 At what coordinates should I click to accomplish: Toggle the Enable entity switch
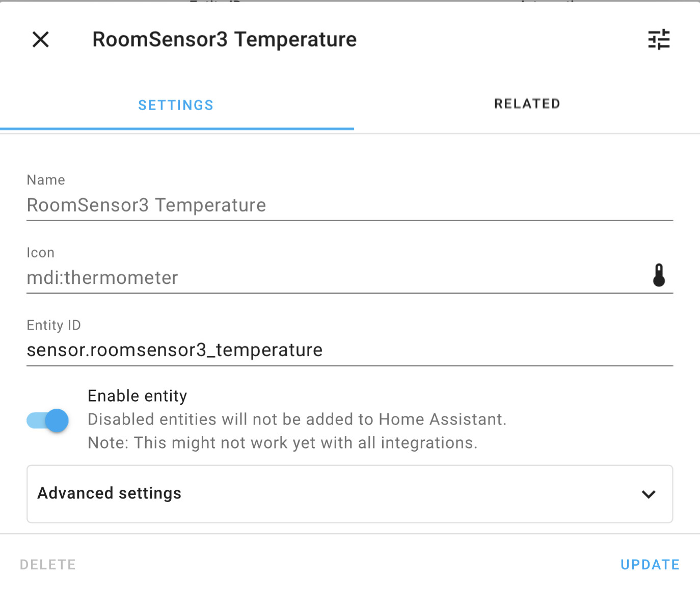pos(48,420)
